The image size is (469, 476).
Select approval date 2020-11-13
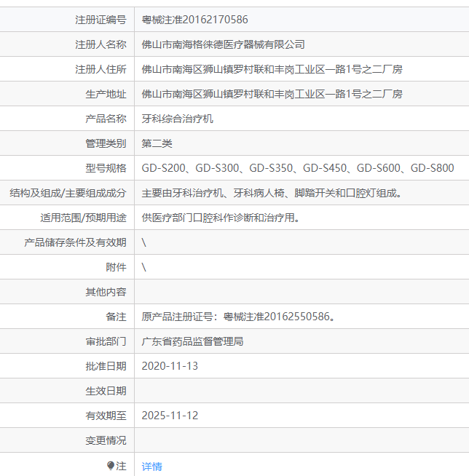pyautogui.click(x=170, y=366)
